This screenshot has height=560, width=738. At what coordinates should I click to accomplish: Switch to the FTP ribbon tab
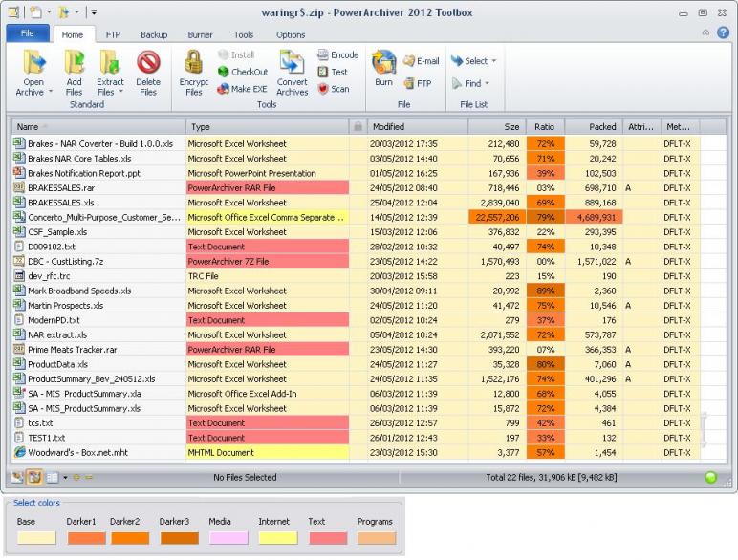click(x=113, y=34)
